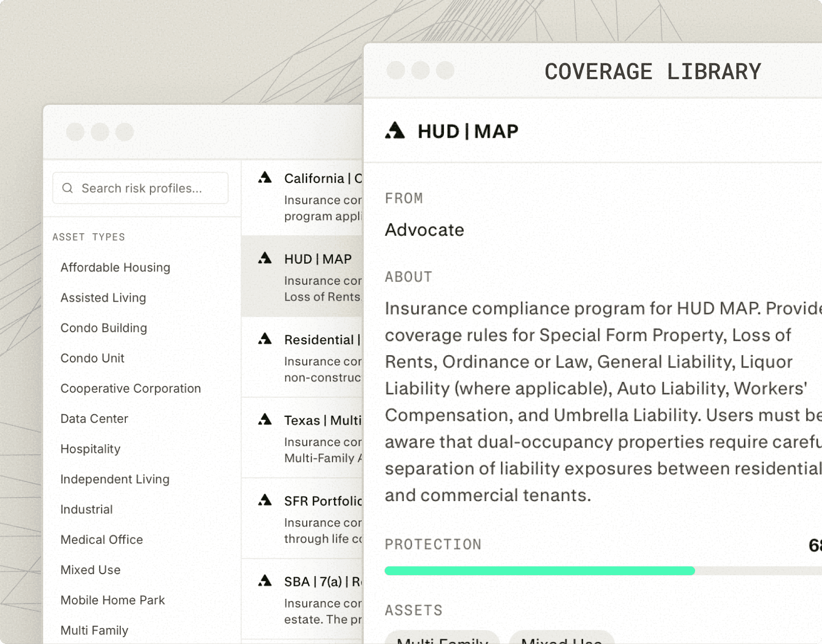Click the HUD | MAP title in Coverage Library
Screen dimensions: 822x644
pyautogui.click(x=468, y=131)
